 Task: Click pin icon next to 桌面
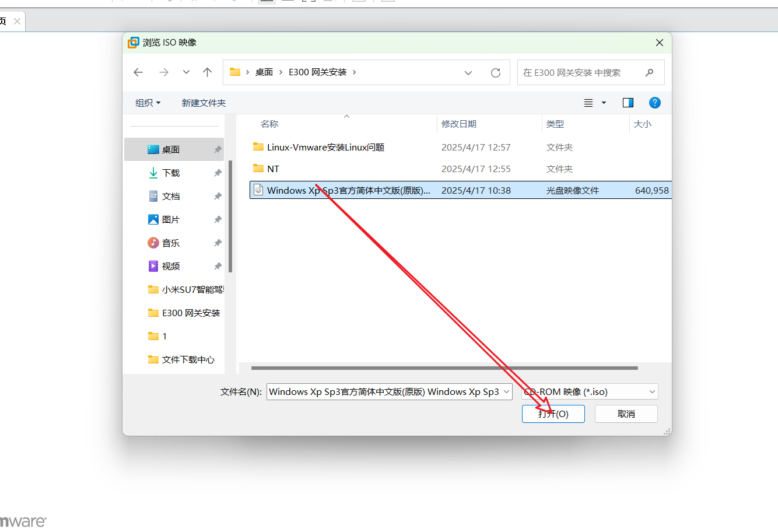click(x=218, y=149)
